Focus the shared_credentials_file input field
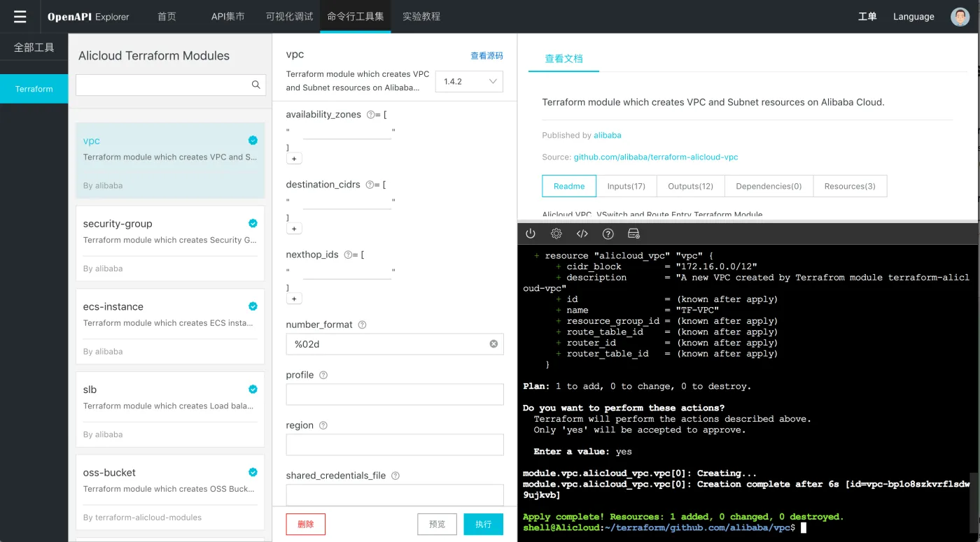The image size is (980, 542). pyautogui.click(x=395, y=495)
